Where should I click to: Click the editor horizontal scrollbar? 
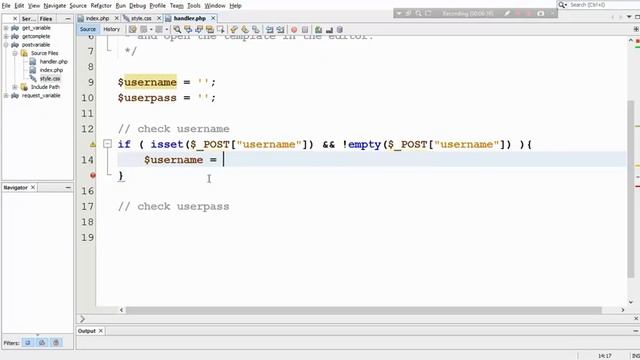363,310
